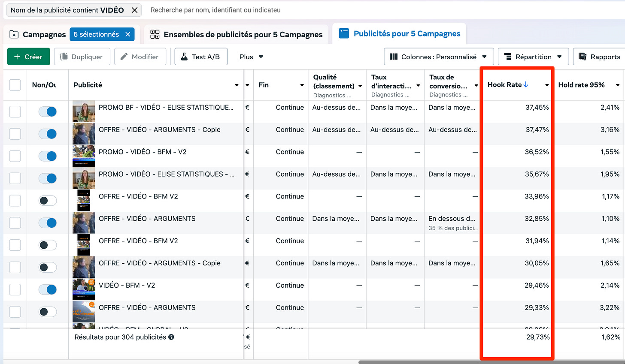Disable the VIDÉO - BFM - V2 ad toggle
The width and height of the screenshot is (625, 364).
point(48,290)
